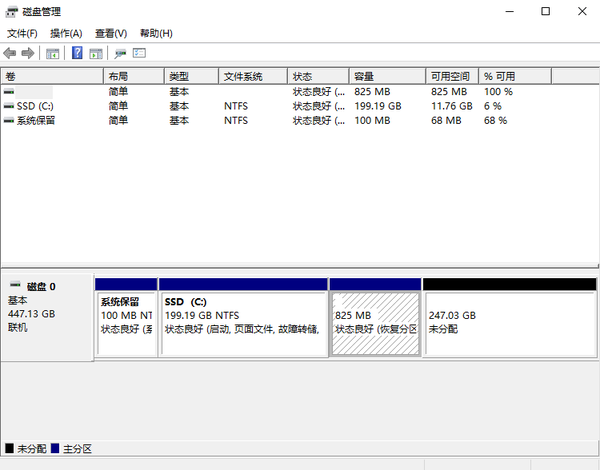Sort by the 文件系统 column header

point(253,76)
